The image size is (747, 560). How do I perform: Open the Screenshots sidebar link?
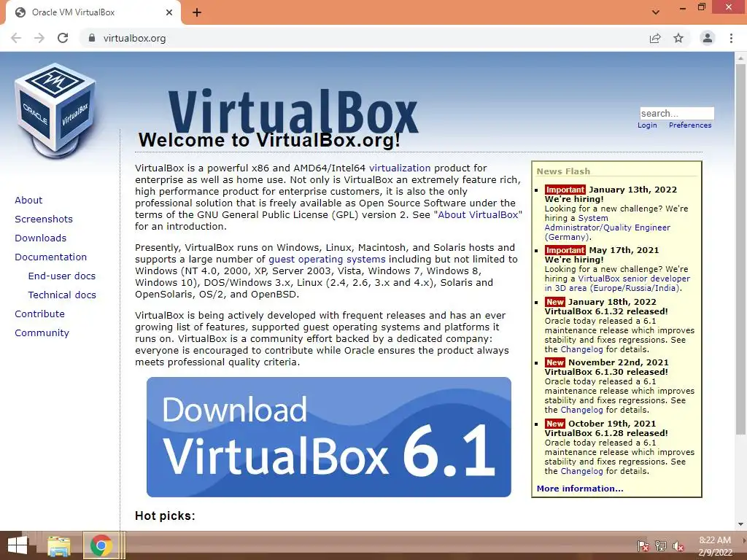click(x=44, y=219)
